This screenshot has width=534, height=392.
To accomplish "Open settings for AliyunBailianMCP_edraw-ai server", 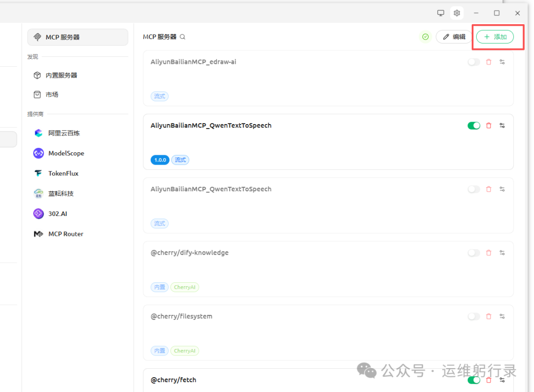I will click(x=502, y=62).
